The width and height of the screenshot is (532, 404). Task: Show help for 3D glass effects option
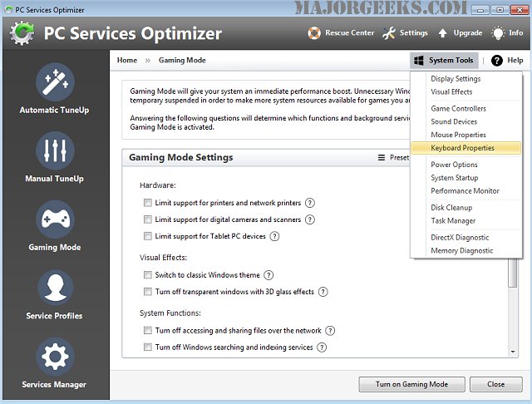point(323,292)
